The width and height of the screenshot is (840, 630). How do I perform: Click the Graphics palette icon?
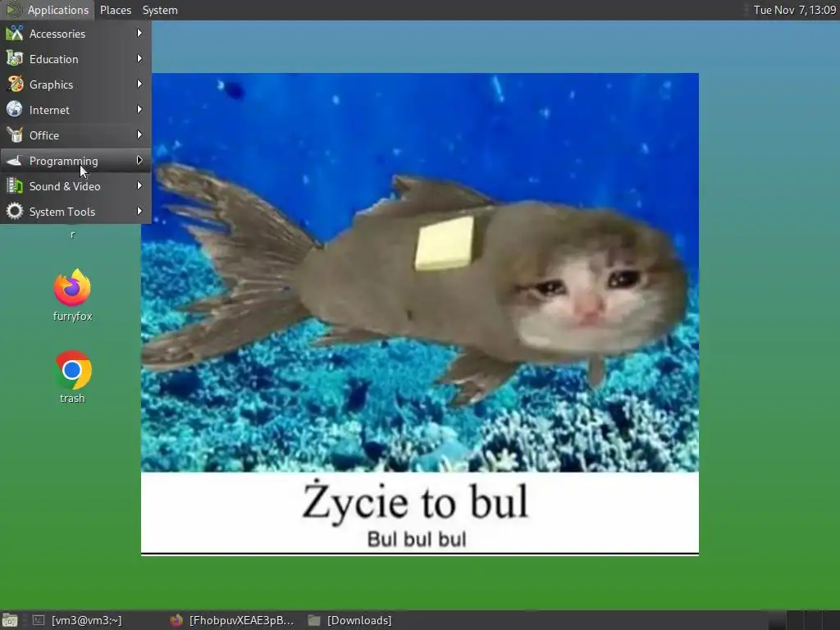click(15, 84)
